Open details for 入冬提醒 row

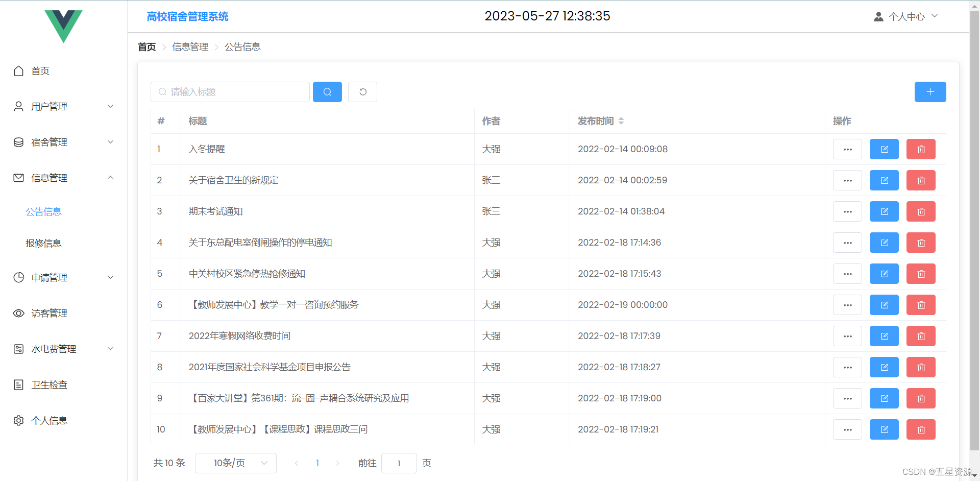(847, 149)
